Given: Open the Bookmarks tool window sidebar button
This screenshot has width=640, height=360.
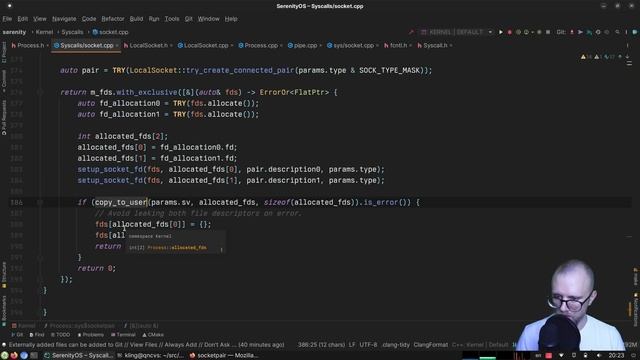Looking at the screenshot, I should [x=4, y=311].
